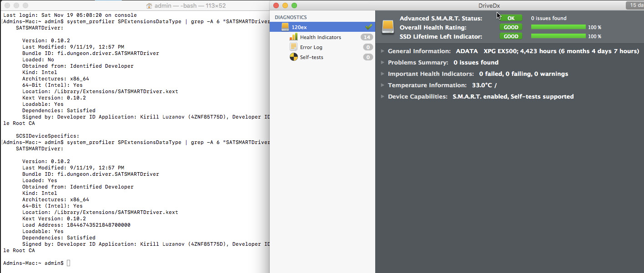The width and height of the screenshot is (644, 273).
Task: Click 'S.M.A.R.T. enabled, Self-tests supported' text
Action: (x=513, y=97)
